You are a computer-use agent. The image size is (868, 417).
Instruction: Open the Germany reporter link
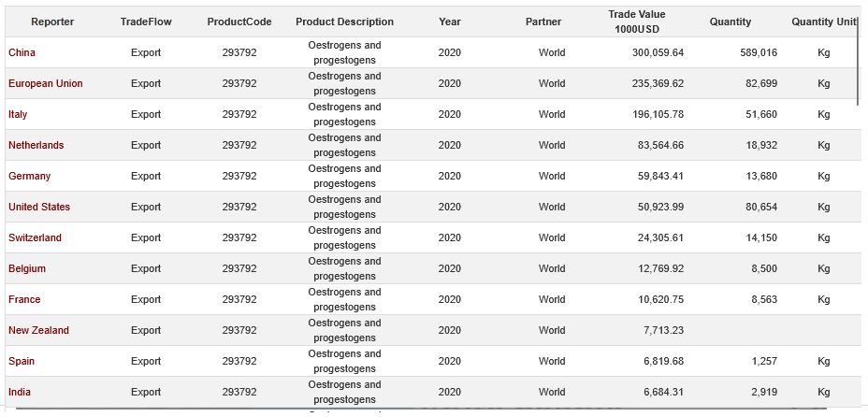coord(30,176)
